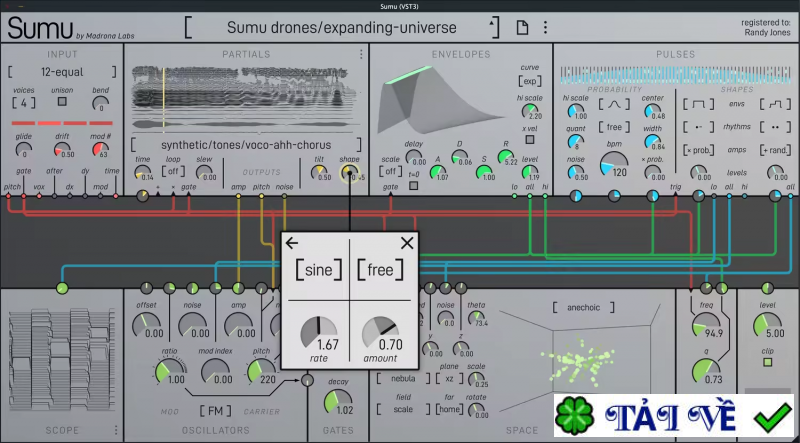Click the partials shape dial

[x=349, y=173]
